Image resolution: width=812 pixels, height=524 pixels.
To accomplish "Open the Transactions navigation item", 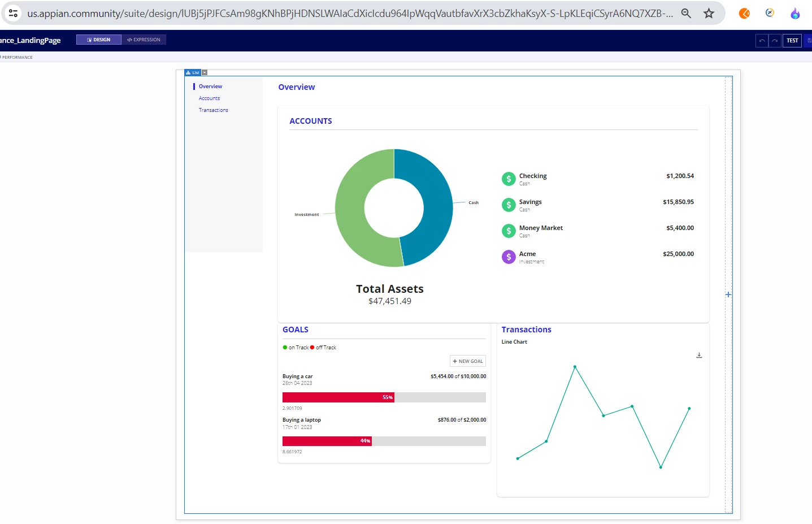I will [213, 110].
